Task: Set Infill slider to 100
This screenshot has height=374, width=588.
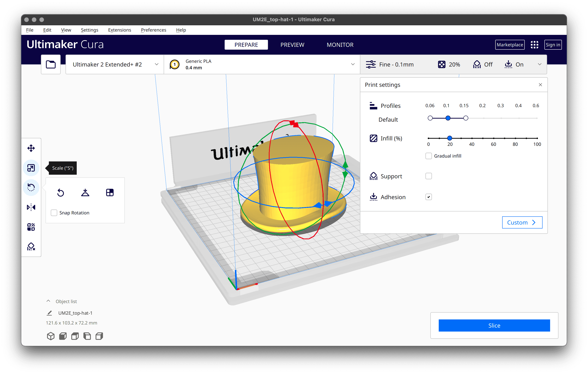Action: point(537,138)
